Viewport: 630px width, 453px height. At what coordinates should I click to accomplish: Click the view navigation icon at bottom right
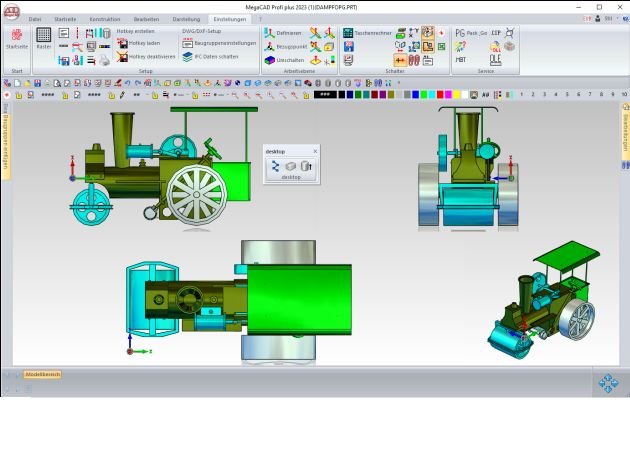[608, 383]
